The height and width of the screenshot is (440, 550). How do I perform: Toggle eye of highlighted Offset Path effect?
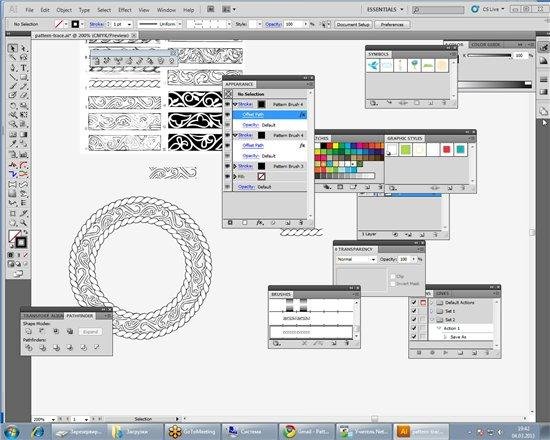click(228, 115)
